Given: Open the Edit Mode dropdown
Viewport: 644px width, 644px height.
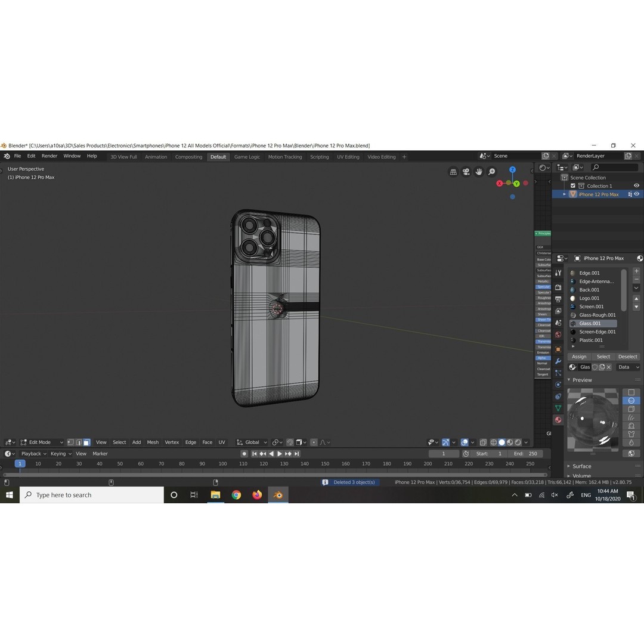Looking at the screenshot, I should tap(42, 442).
